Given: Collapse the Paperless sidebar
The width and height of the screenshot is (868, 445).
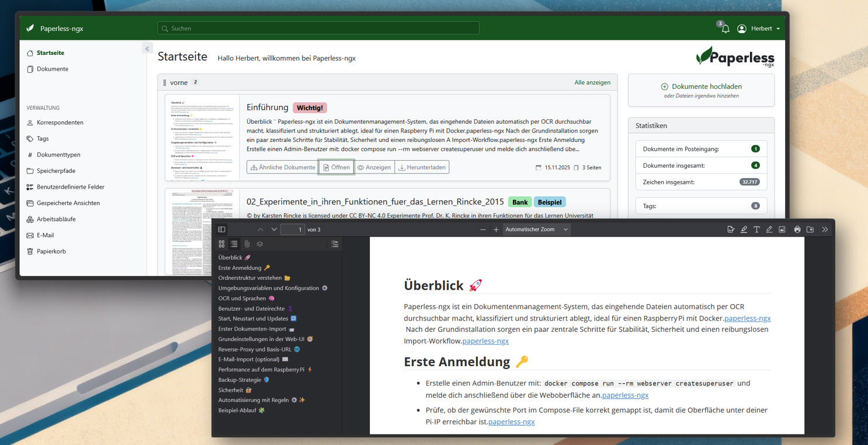Looking at the screenshot, I should pos(147,48).
